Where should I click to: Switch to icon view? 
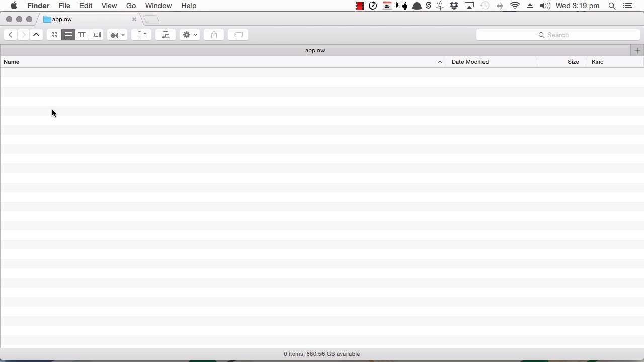point(54,35)
